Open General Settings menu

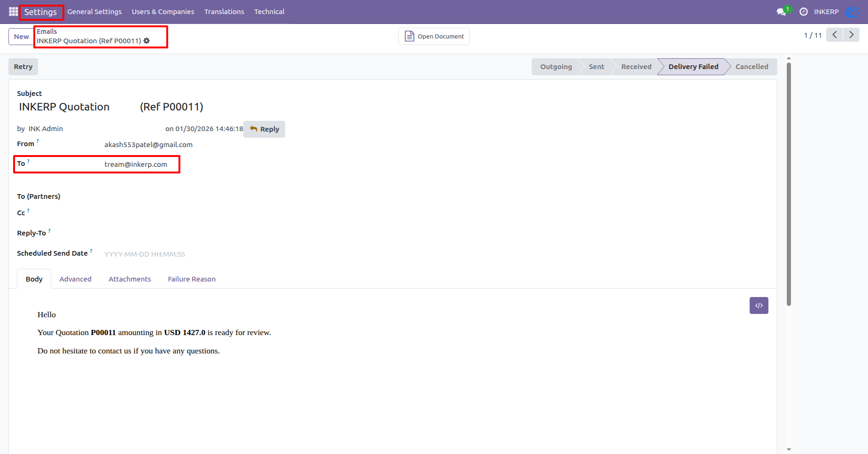94,12
